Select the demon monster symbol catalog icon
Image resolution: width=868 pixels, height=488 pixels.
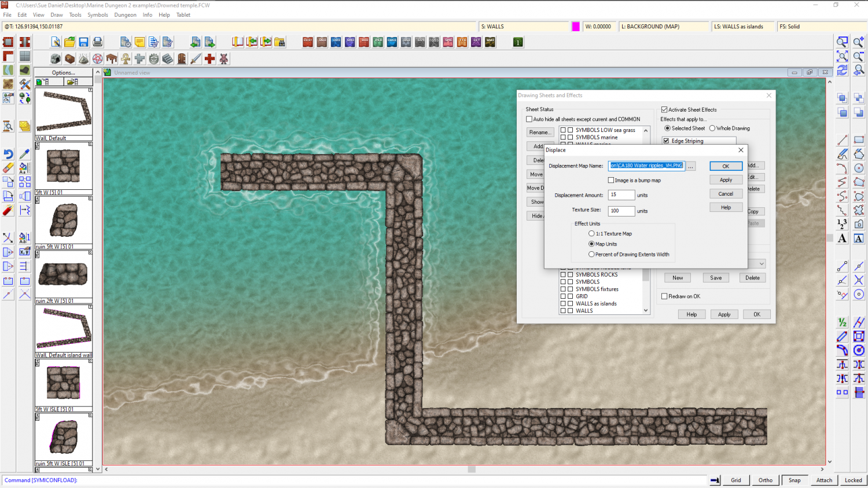coord(223,58)
